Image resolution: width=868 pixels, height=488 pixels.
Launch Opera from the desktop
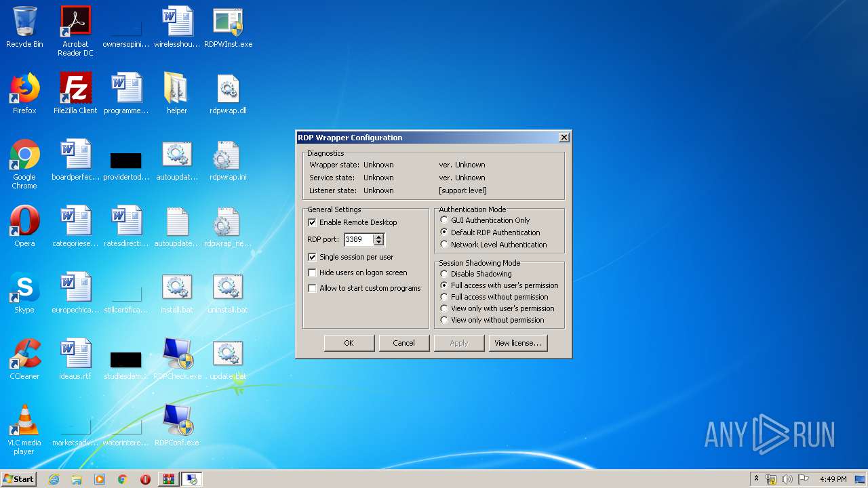click(24, 226)
